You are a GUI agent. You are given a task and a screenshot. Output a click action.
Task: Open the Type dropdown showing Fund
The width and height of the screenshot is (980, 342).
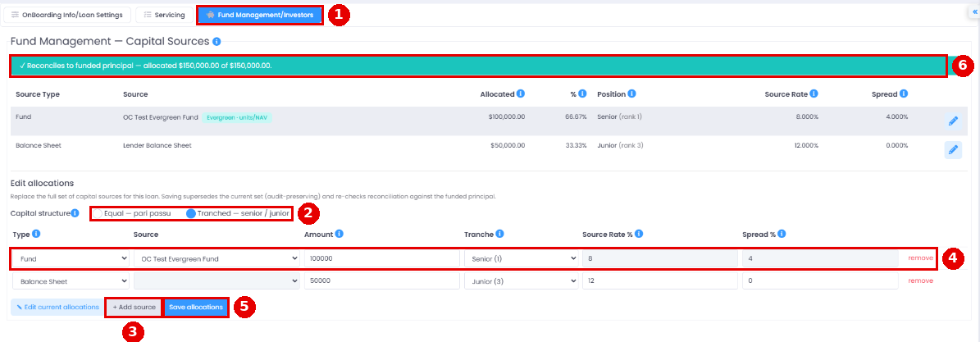pos(71,258)
